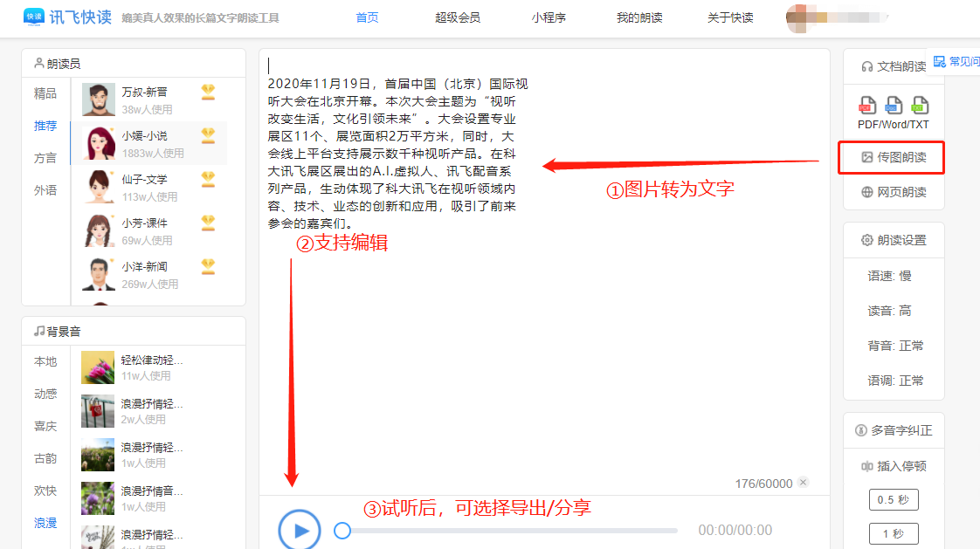Click the 背景音 music note icon
Viewport: 980px width, 549px height.
(x=38, y=331)
